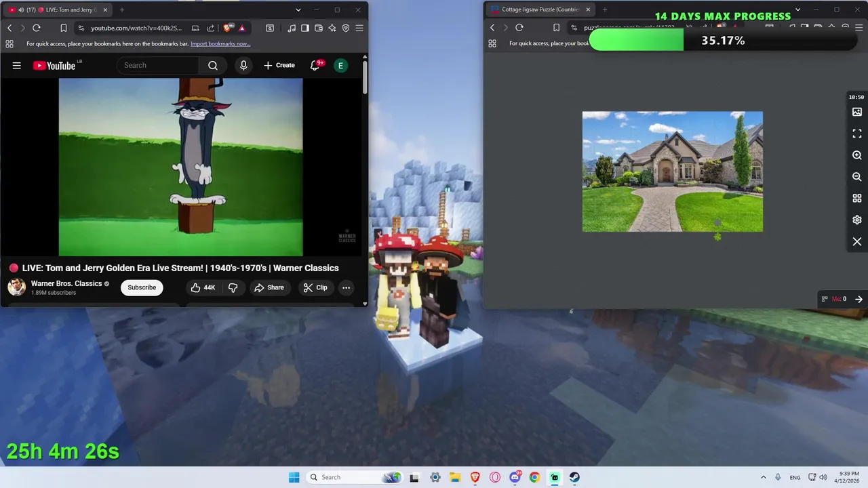Reload the Cottage Jigsaw Puzzle page
868x488 pixels.
519,28
